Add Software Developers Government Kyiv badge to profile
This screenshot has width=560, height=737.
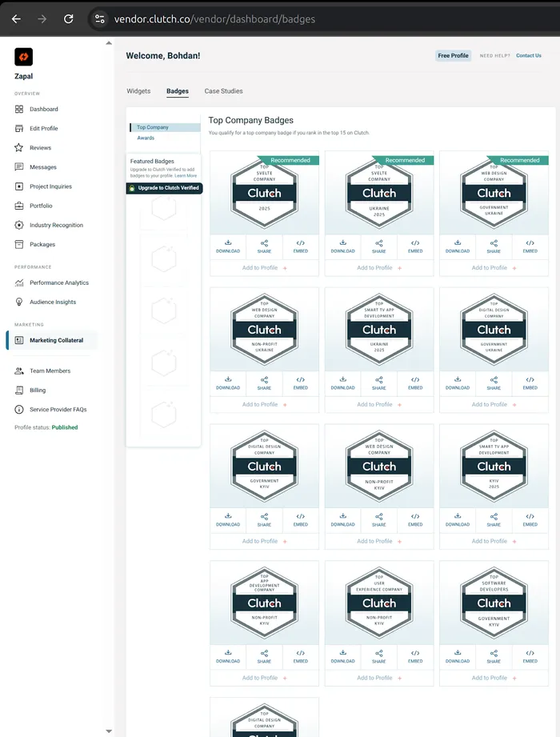(494, 678)
